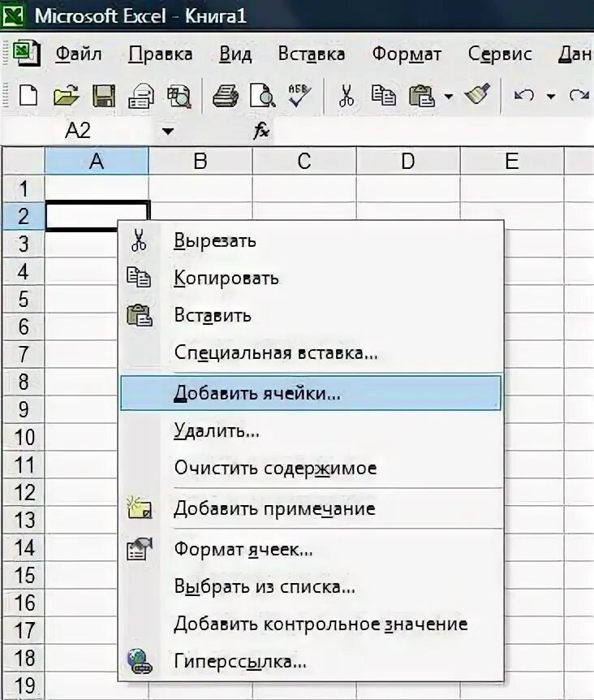Choose Выбрать из списка... in the context menu

coord(311,586)
